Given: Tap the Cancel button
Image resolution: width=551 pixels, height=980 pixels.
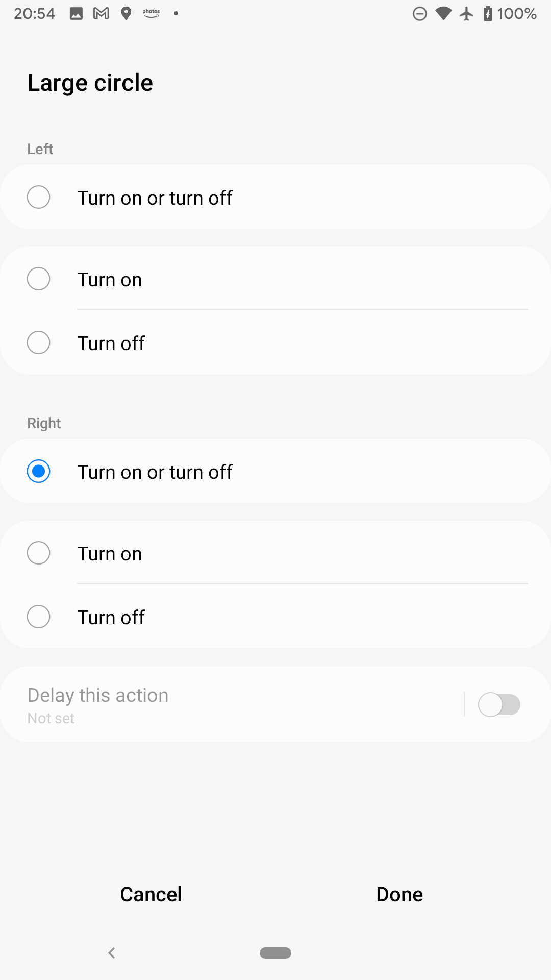Looking at the screenshot, I should [151, 895].
